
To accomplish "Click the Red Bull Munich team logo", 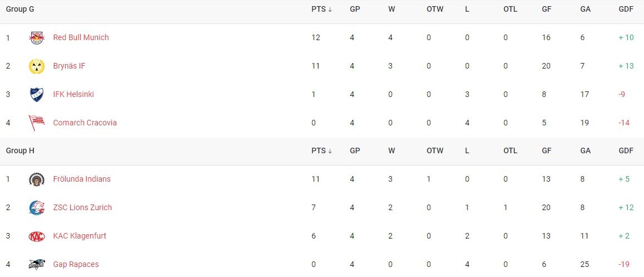I will pos(37,38).
